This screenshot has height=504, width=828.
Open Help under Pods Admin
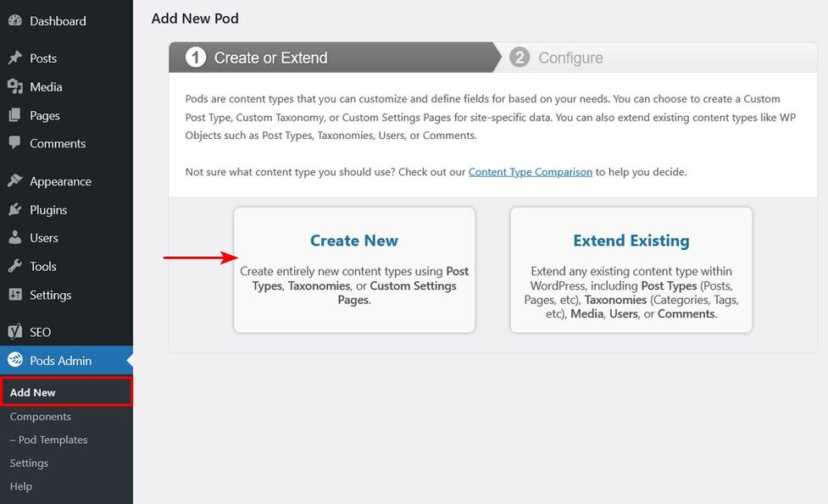(x=21, y=486)
